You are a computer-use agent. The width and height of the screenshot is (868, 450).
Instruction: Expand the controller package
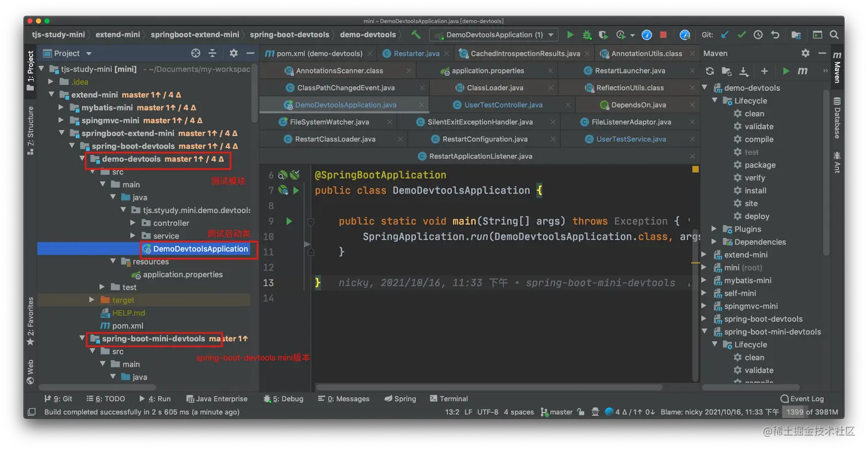pyautogui.click(x=133, y=223)
